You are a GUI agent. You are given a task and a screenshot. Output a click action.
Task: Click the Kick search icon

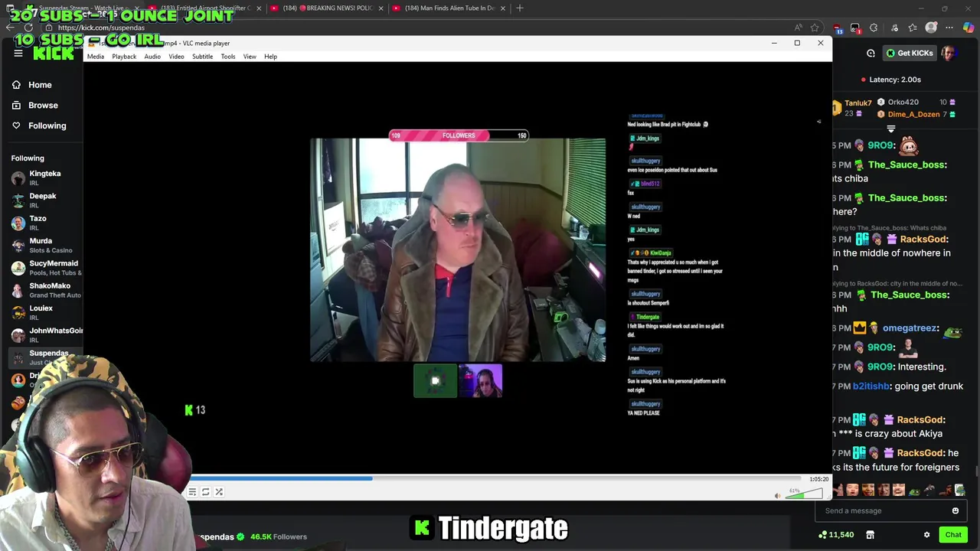click(x=871, y=54)
